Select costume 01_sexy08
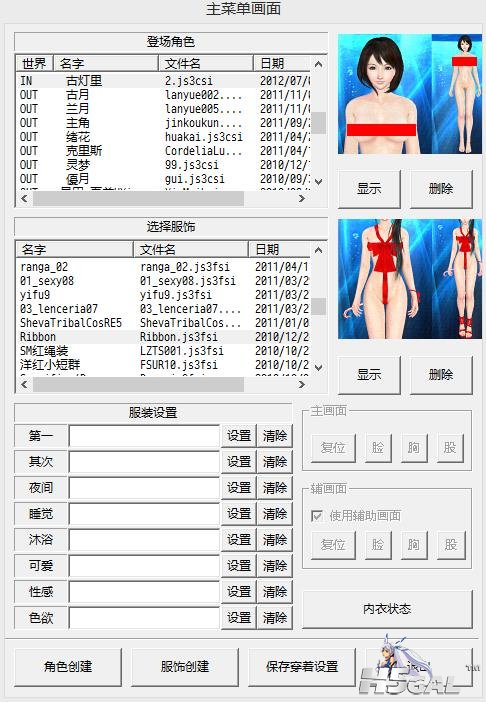Image resolution: width=486 pixels, height=702 pixels. pos(163,281)
